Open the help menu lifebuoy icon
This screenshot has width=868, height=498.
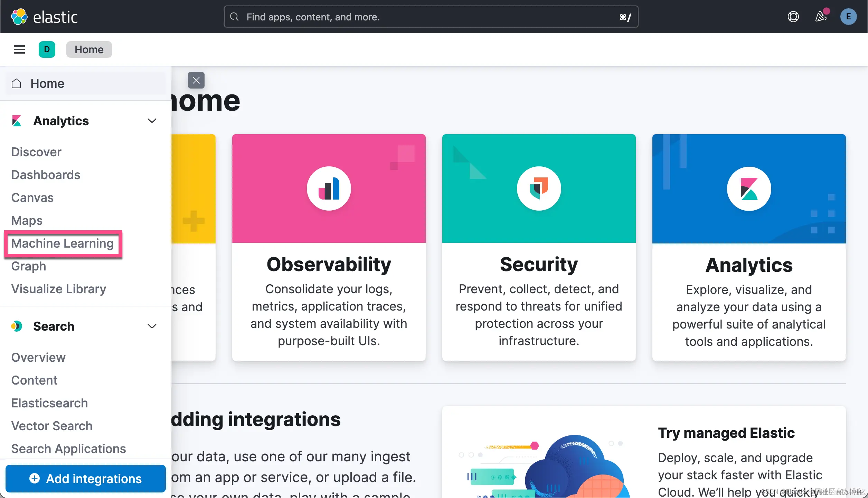(793, 17)
